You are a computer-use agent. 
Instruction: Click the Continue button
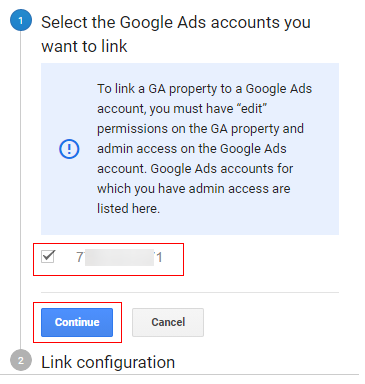(77, 322)
